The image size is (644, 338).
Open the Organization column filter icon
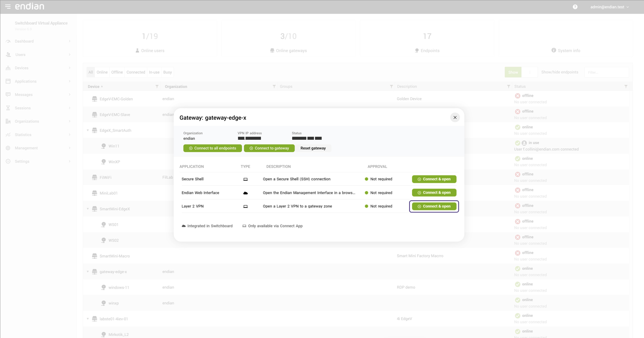coord(274,86)
